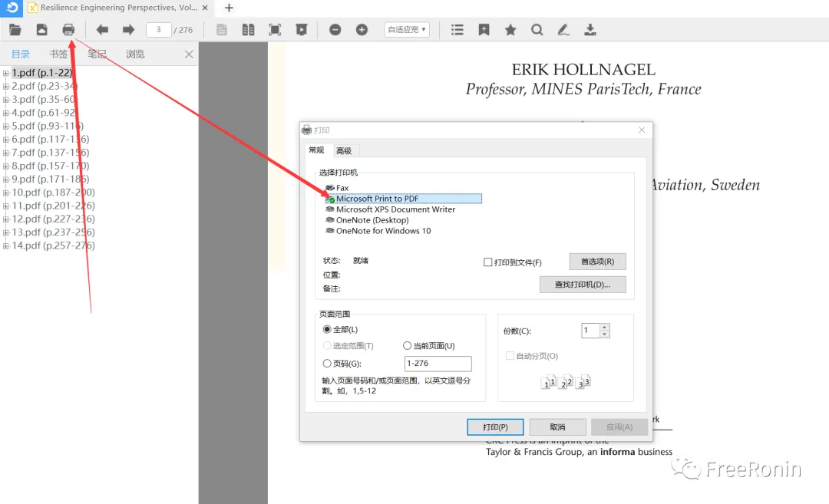The height and width of the screenshot is (504, 829).
Task: Select OneNote for Windows 10 printer
Action: (378, 231)
